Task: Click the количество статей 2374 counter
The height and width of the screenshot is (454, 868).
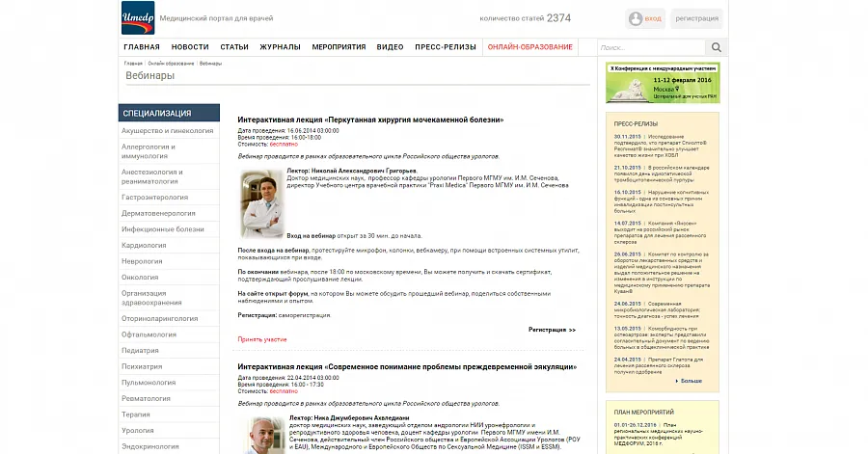Action: [x=526, y=18]
